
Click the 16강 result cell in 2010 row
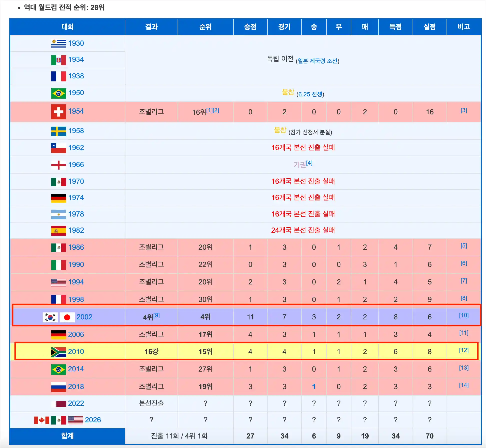(151, 352)
